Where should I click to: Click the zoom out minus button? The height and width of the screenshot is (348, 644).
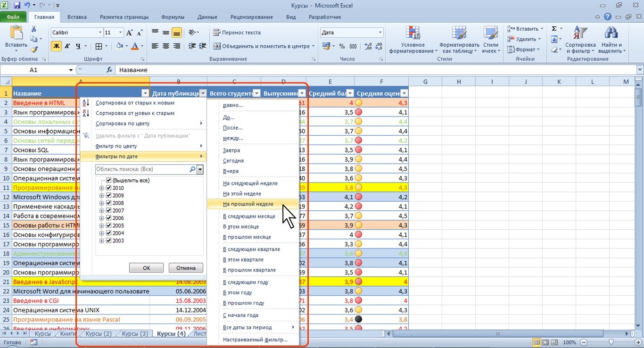(x=584, y=342)
